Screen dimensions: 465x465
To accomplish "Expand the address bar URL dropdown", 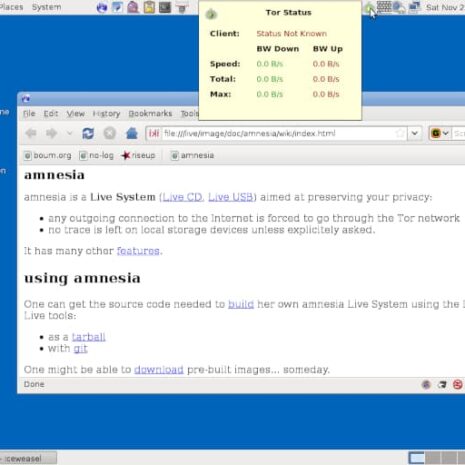I will click(x=414, y=134).
